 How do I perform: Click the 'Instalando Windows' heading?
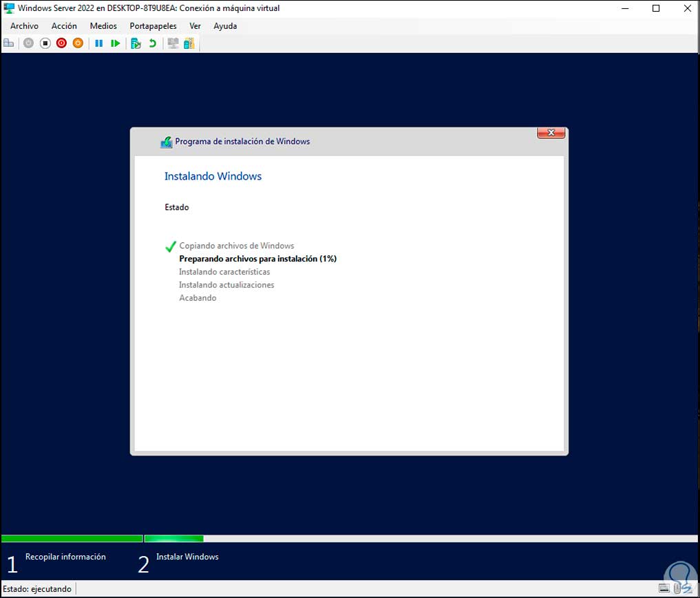(x=213, y=176)
